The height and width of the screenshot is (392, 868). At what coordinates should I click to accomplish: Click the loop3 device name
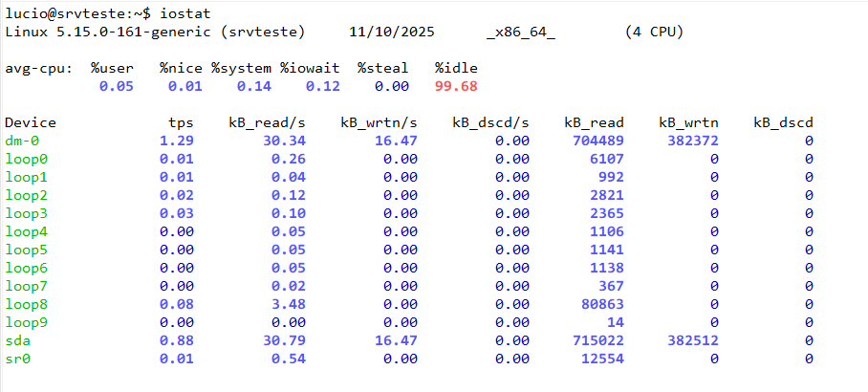(27, 214)
